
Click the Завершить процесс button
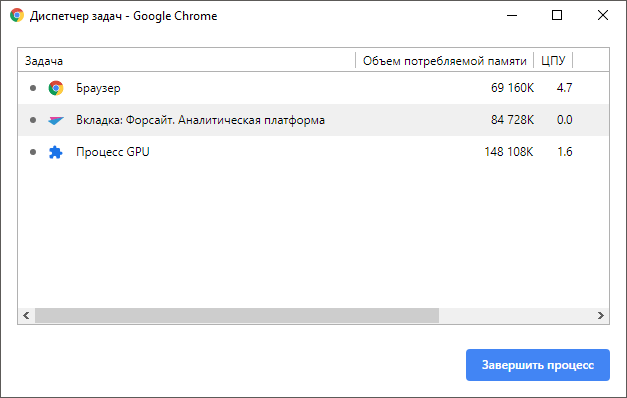[x=538, y=365]
